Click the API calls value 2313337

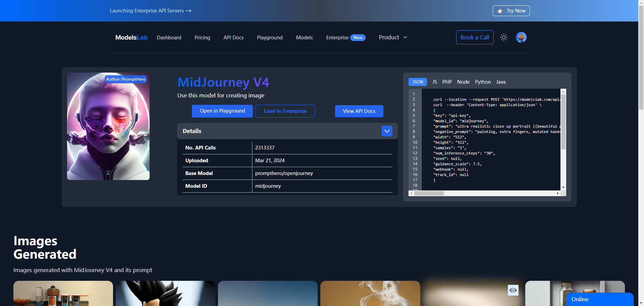coord(265,148)
